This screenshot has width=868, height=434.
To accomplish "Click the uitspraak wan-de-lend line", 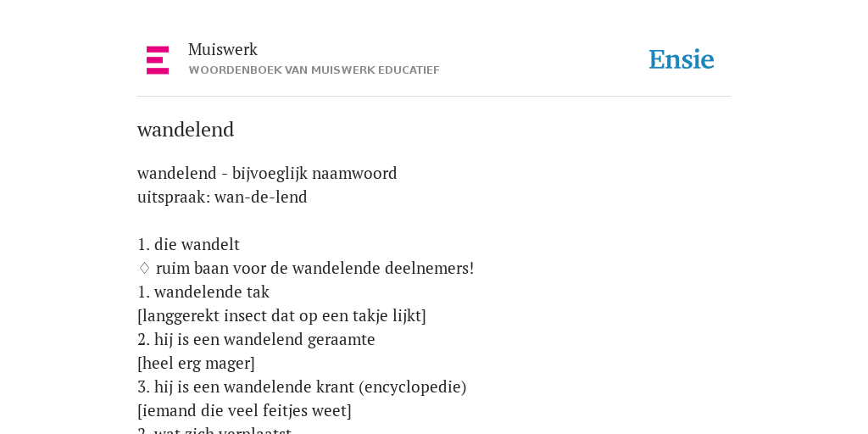I will (222, 197).
